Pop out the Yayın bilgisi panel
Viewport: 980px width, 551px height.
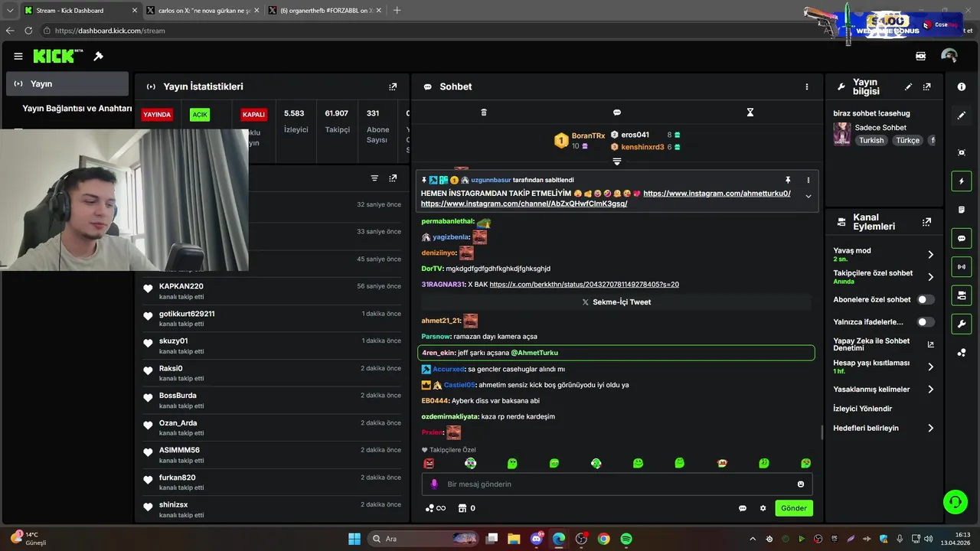pyautogui.click(x=927, y=87)
